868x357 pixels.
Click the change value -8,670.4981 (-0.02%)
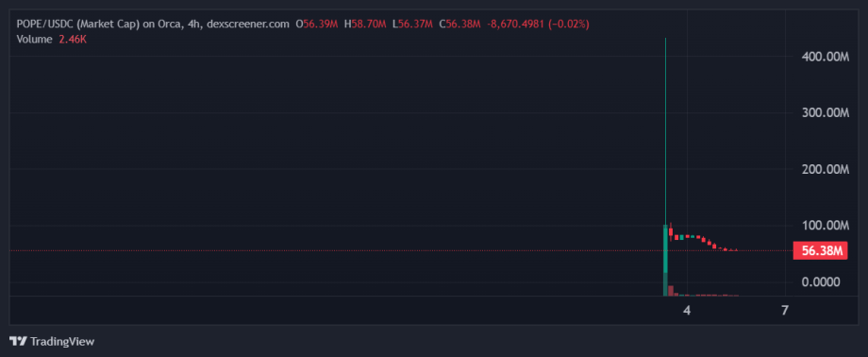click(x=538, y=24)
